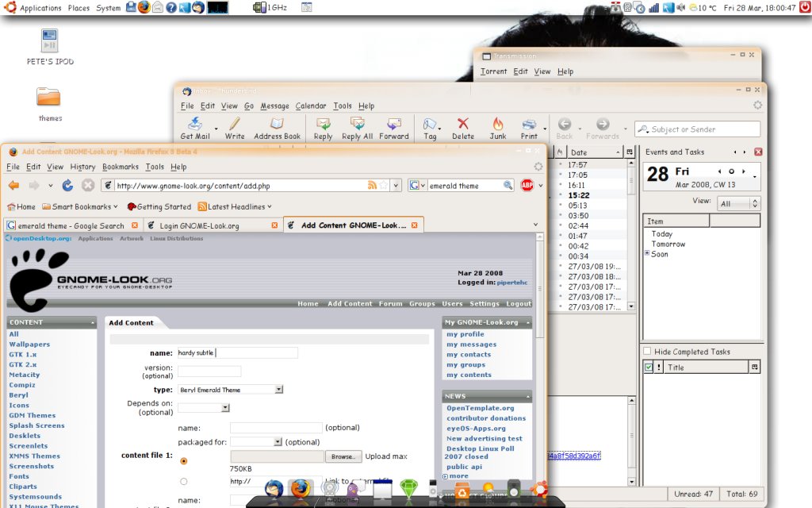Check Hide Completed Tasks checkbox

coord(647,351)
